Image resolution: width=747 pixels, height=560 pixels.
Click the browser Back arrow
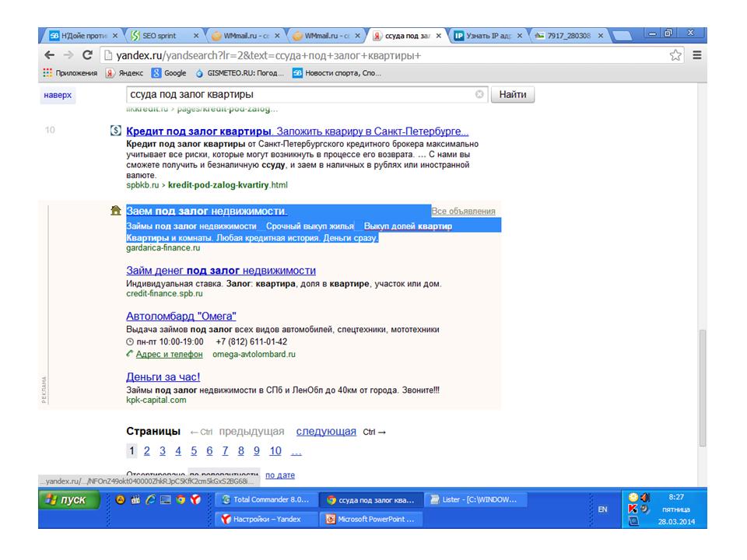coord(50,55)
